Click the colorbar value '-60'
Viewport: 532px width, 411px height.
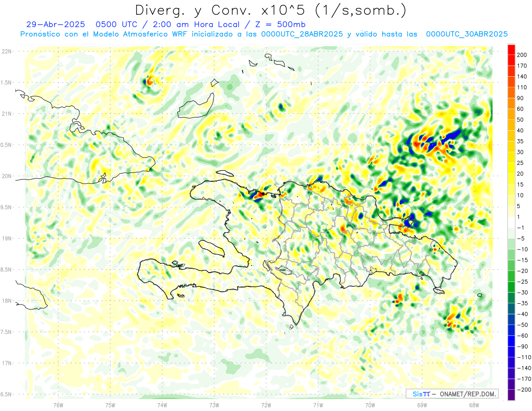click(523, 336)
